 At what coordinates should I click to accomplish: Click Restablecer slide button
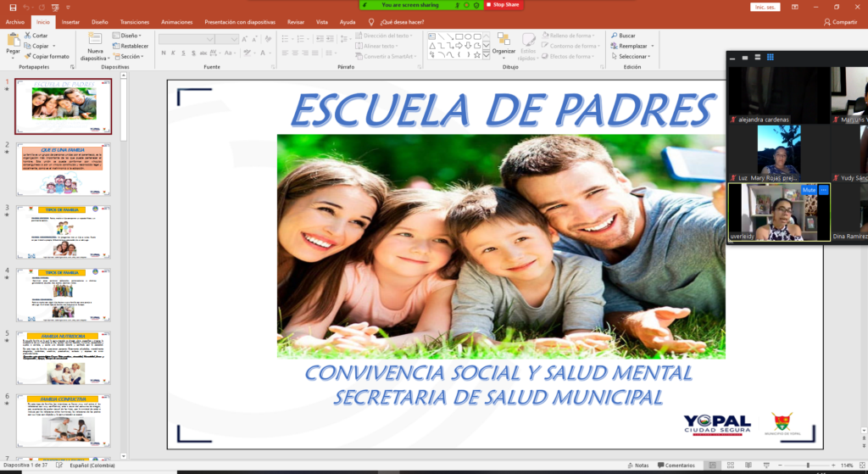pyautogui.click(x=131, y=46)
